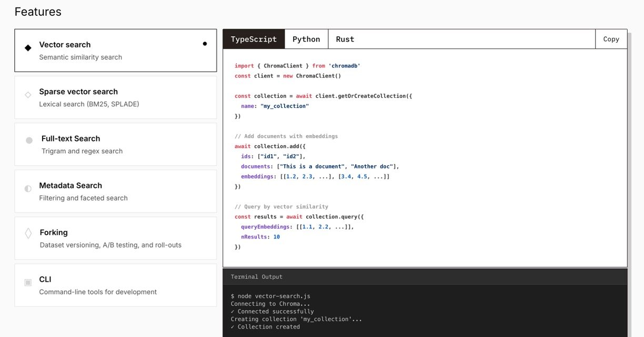Viewport: 644px width, 337px height.
Task: Click the gray circle Full-text Search icon
Action: click(29, 141)
